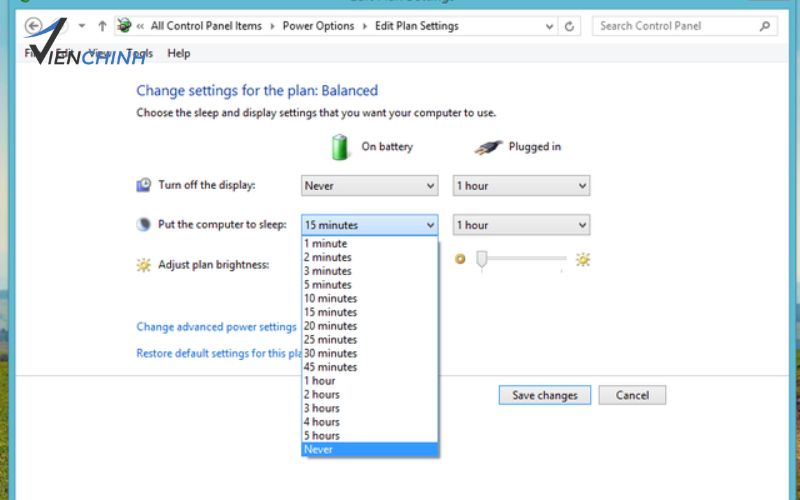Click the green battery icon
The width and height of the screenshot is (800, 500).
click(339, 147)
